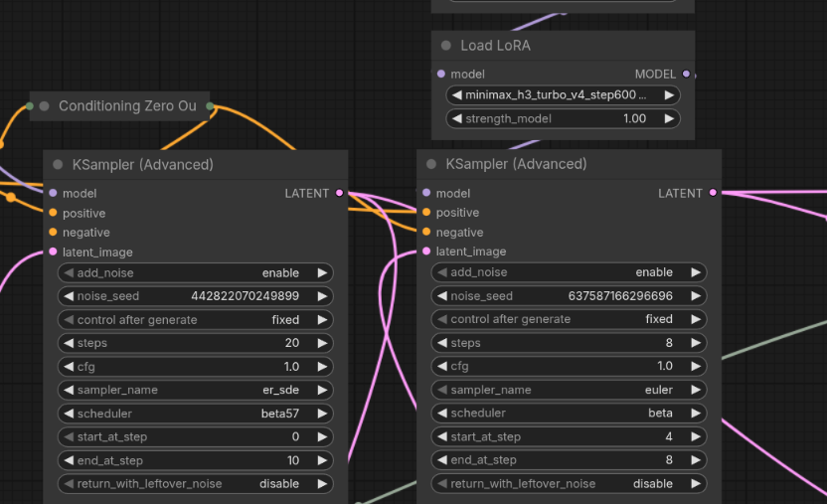Click right KSampler positive input socket
The height and width of the screenshot is (504, 827).
(426, 212)
